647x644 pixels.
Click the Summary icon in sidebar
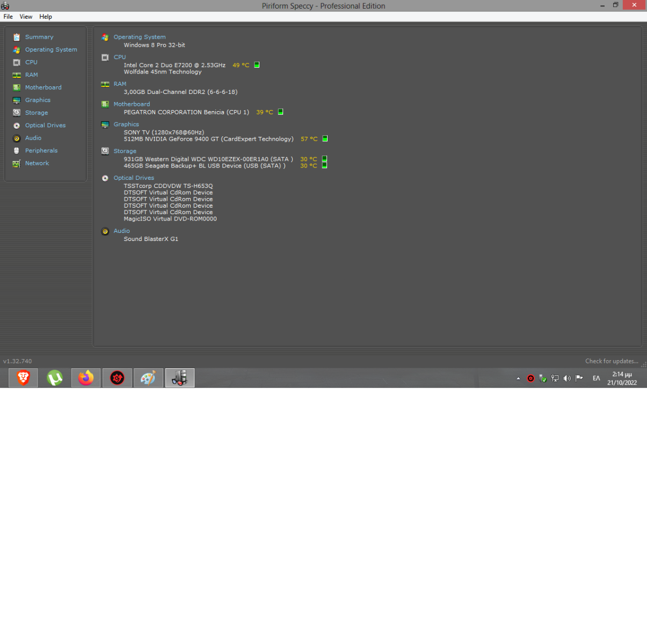[x=17, y=37]
